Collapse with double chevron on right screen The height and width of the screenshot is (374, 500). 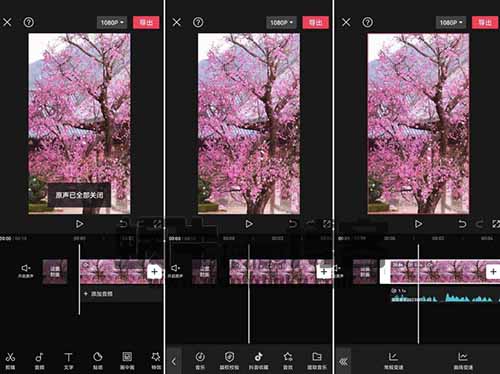343,361
